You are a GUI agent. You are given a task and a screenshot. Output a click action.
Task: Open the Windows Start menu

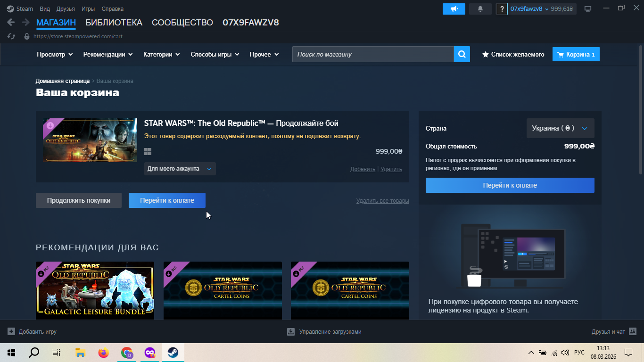tap(11, 353)
